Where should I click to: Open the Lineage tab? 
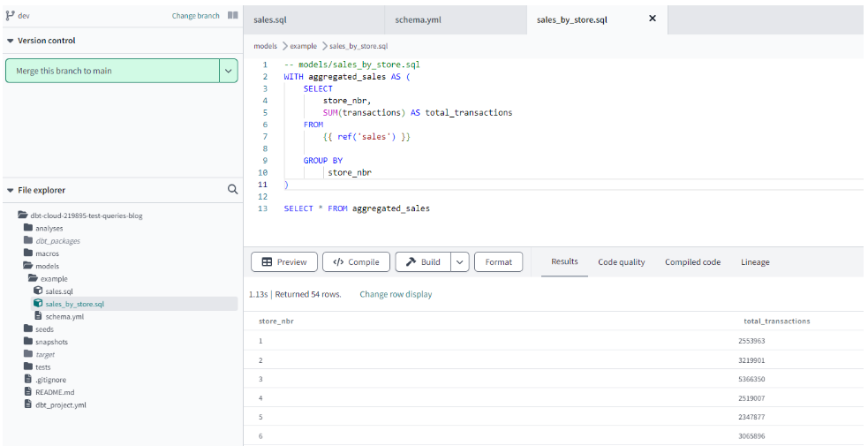[754, 262]
